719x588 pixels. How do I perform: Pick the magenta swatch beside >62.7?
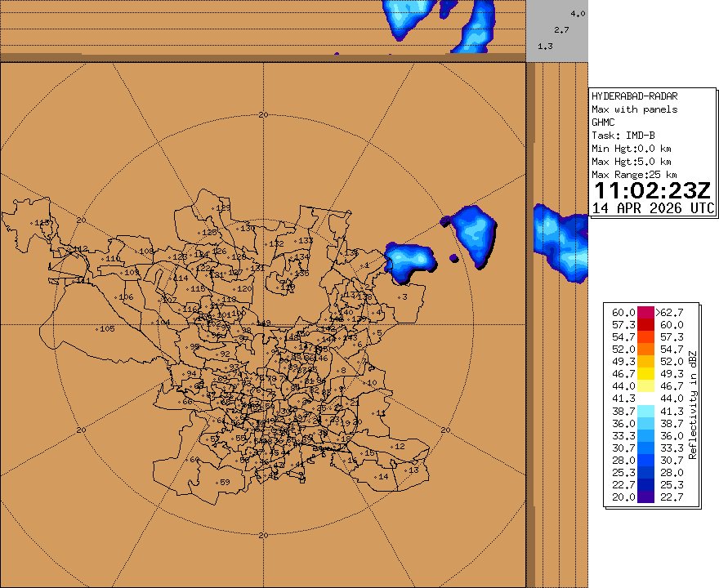645,313
